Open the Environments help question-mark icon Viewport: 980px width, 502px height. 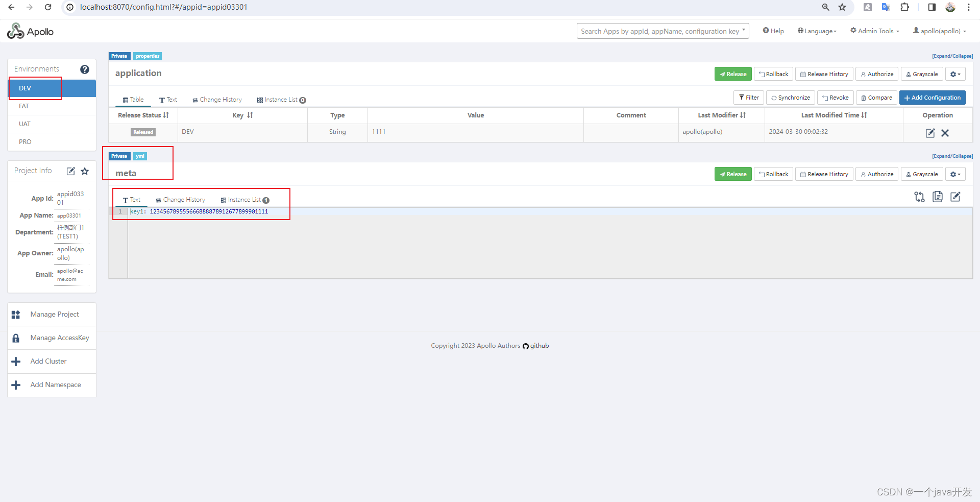pos(85,69)
